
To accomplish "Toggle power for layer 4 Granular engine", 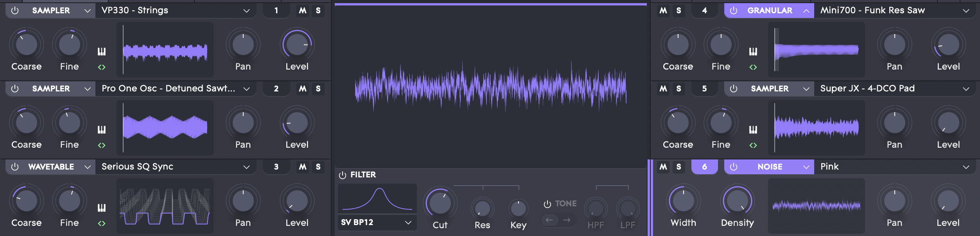I will coord(734,11).
